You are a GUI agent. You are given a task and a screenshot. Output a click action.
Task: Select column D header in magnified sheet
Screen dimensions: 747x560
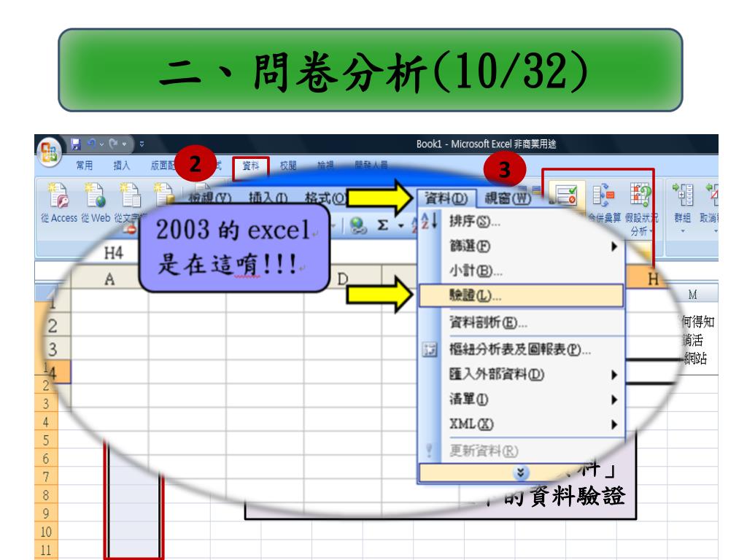point(343,279)
